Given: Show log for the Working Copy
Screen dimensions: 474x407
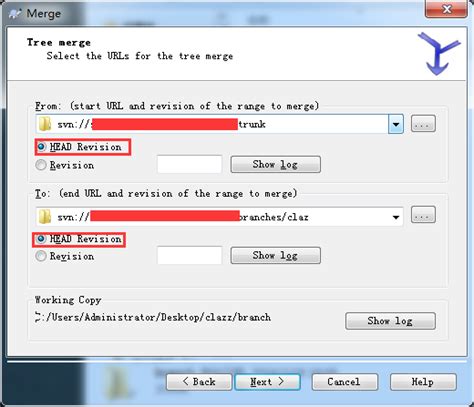Looking at the screenshot, I should tap(390, 321).
